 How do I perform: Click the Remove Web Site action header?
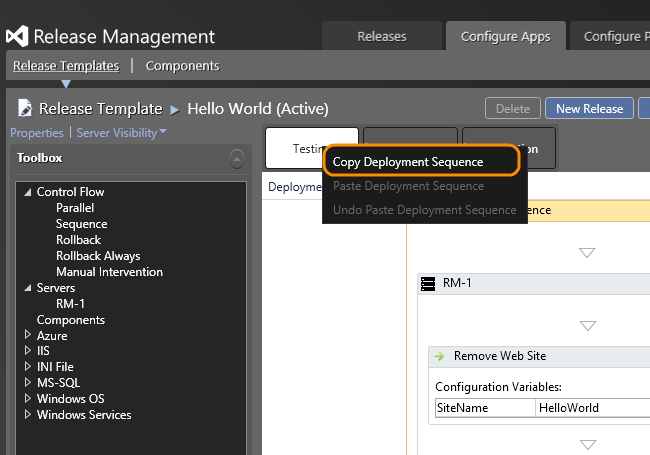[539, 356]
